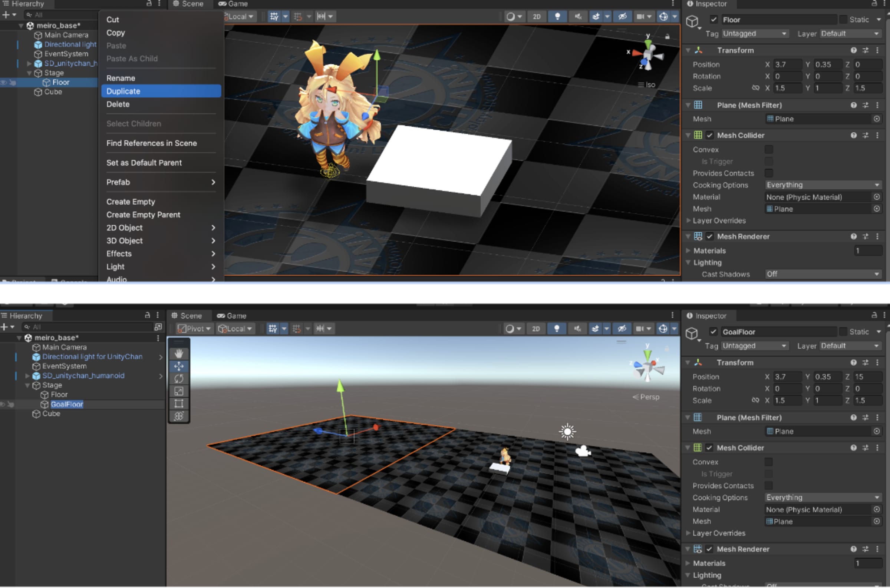
Task: Choose the Scale tool
Action: [179, 391]
